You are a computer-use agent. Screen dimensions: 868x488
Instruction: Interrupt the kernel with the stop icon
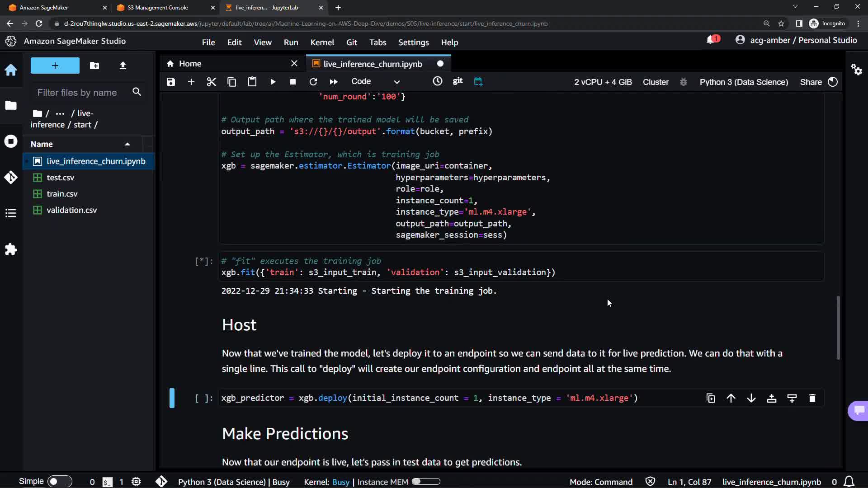click(293, 82)
